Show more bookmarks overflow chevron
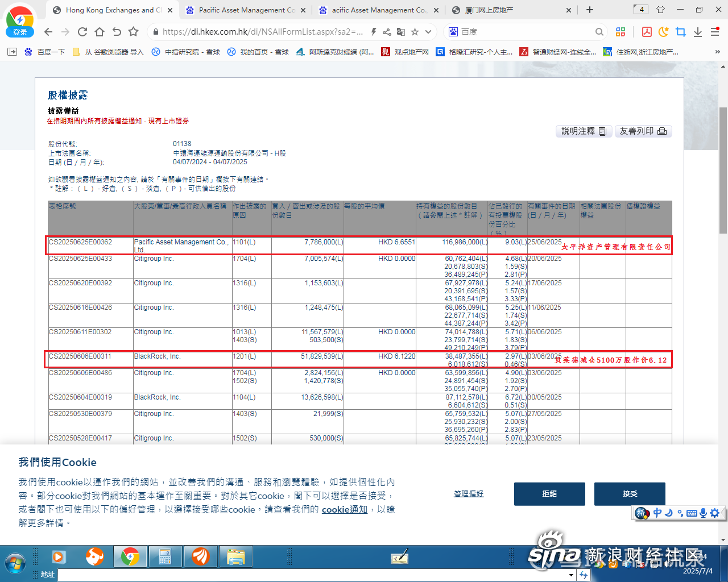This screenshot has height=582, width=728. point(717,52)
